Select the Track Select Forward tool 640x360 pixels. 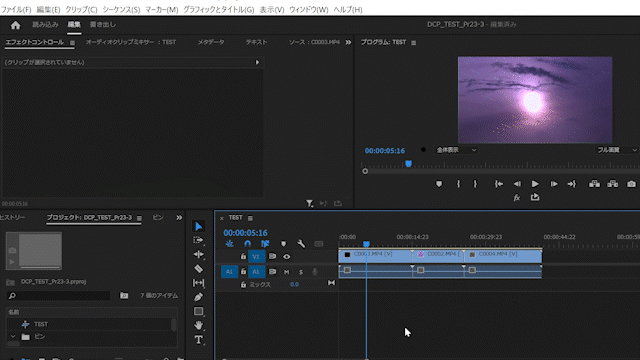198,240
